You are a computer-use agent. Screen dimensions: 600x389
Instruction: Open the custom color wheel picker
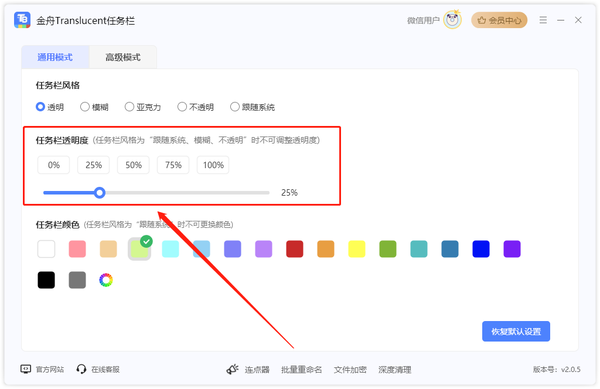(x=106, y=280)
